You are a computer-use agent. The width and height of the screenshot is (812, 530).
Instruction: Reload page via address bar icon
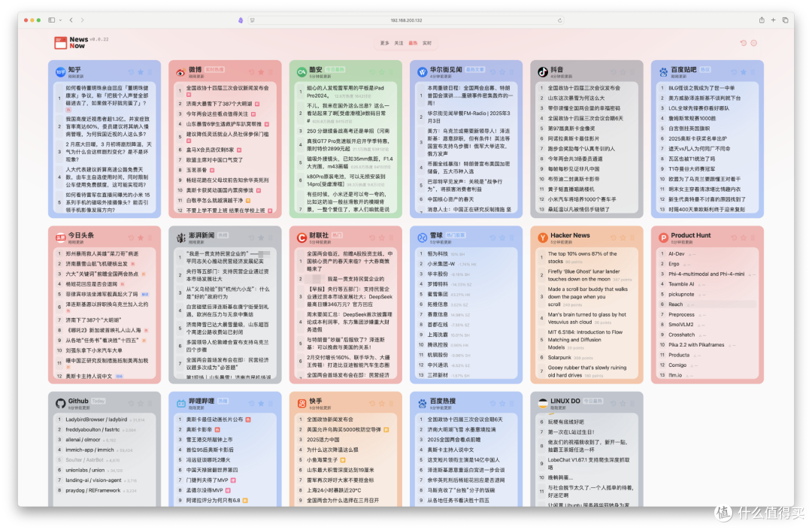(560, 20)
